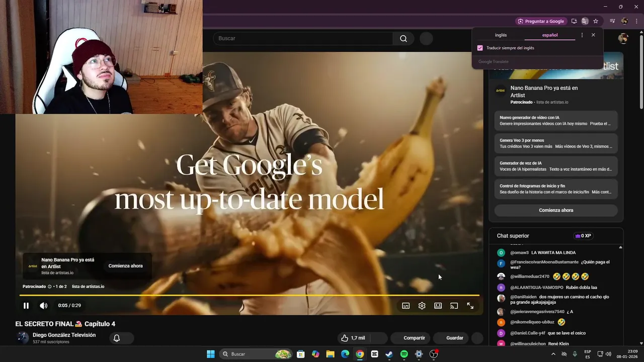Open the Chat superior dropdown

tap(513, 236)
